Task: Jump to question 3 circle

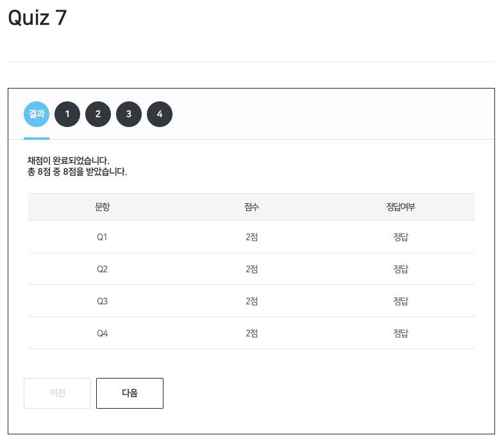Action: tap(129, 114)
